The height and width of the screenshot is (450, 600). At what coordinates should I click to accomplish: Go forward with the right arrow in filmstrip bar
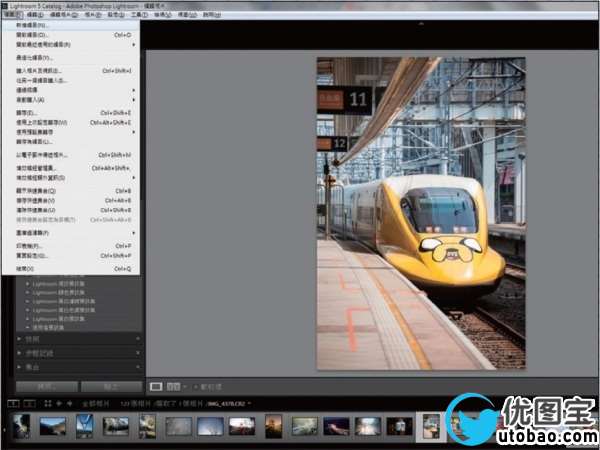(x=70, y=403)
